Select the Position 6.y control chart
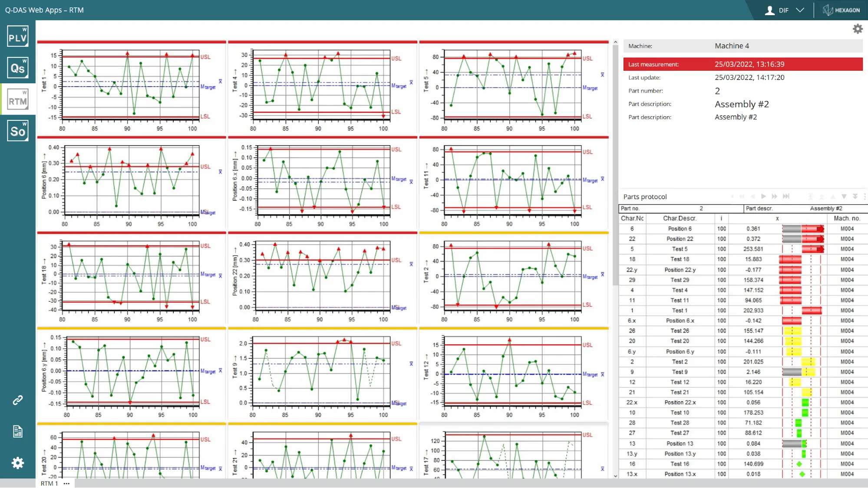 point(132,375)
